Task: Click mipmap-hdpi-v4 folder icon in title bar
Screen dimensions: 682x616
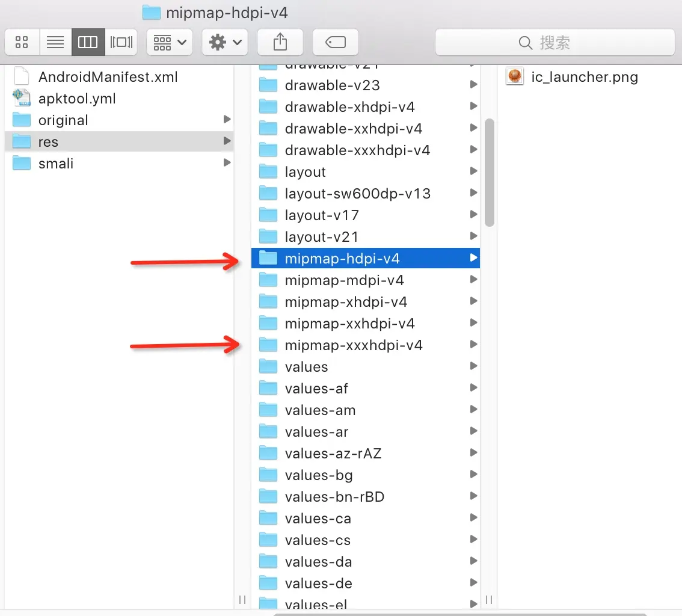Action: (x=152, y=13)
